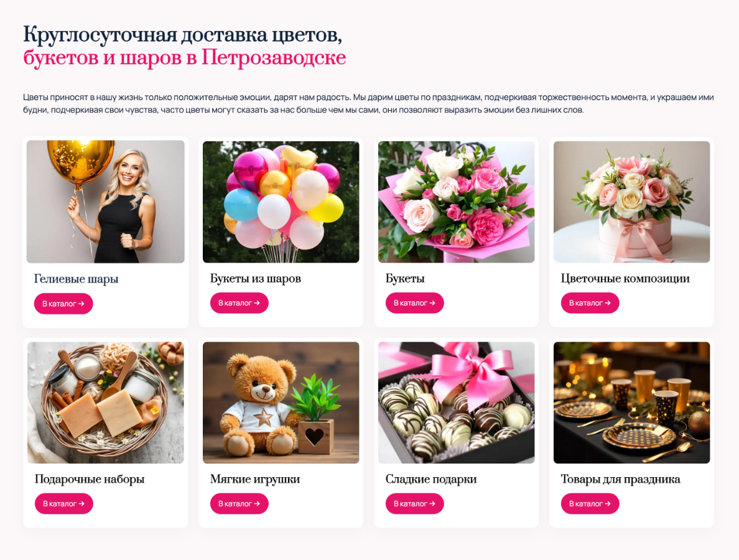Click В каталог under Товары для праздника
The width and height of the screenshot is (739, 560).
(x=590, y=503)
